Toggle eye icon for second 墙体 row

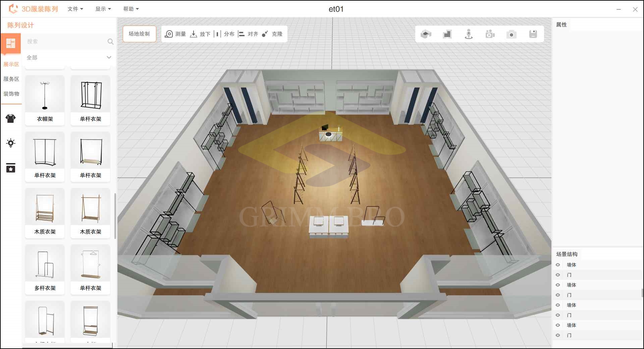tap(558, 285)
